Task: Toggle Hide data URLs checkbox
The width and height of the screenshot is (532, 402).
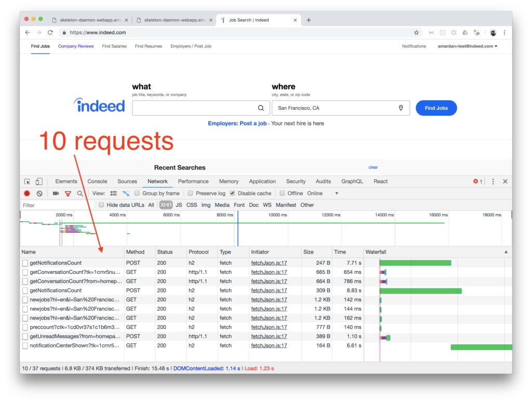Action: click(101, 205)
